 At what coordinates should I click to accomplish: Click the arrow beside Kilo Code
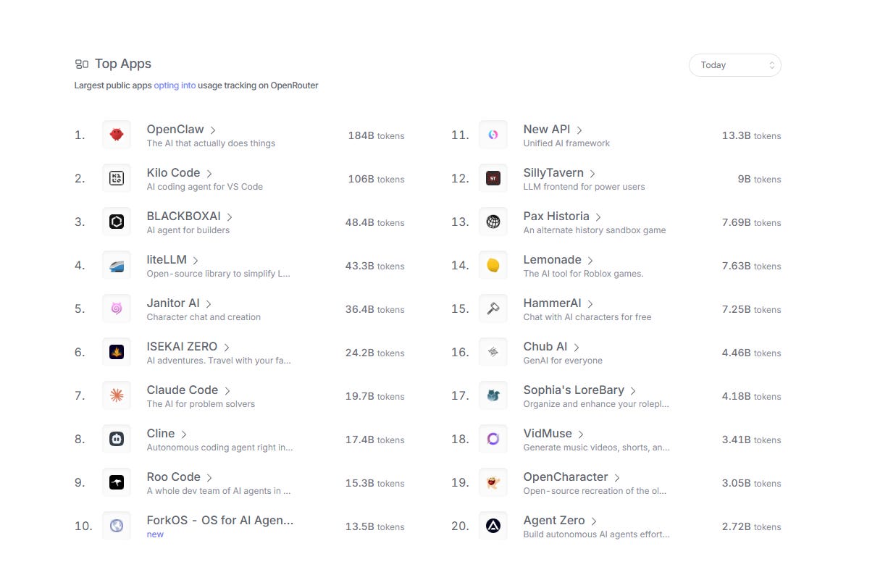click(x=209, y=172)
